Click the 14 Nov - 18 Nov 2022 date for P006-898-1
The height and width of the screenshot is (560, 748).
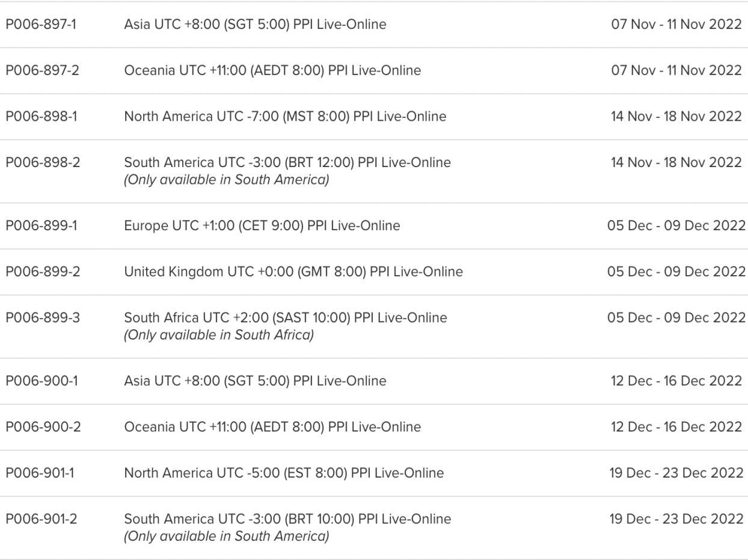(676, 117)
